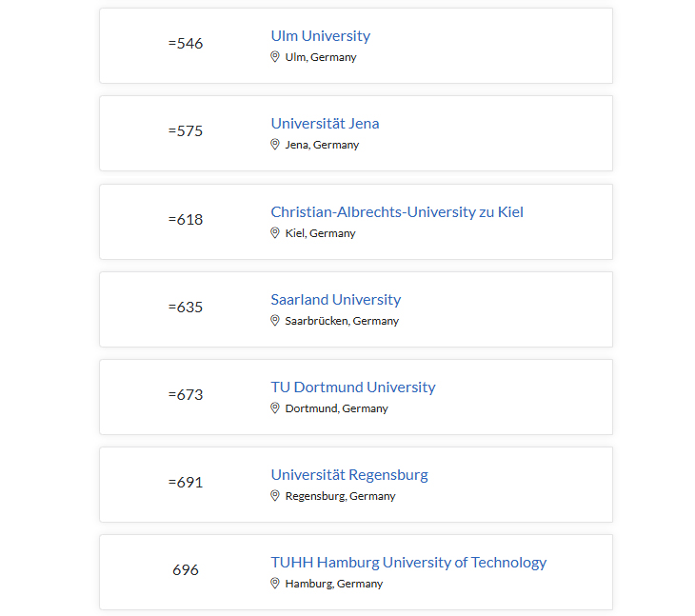
Task: Click the =618 rank number
Action: (x=186, y=220)
